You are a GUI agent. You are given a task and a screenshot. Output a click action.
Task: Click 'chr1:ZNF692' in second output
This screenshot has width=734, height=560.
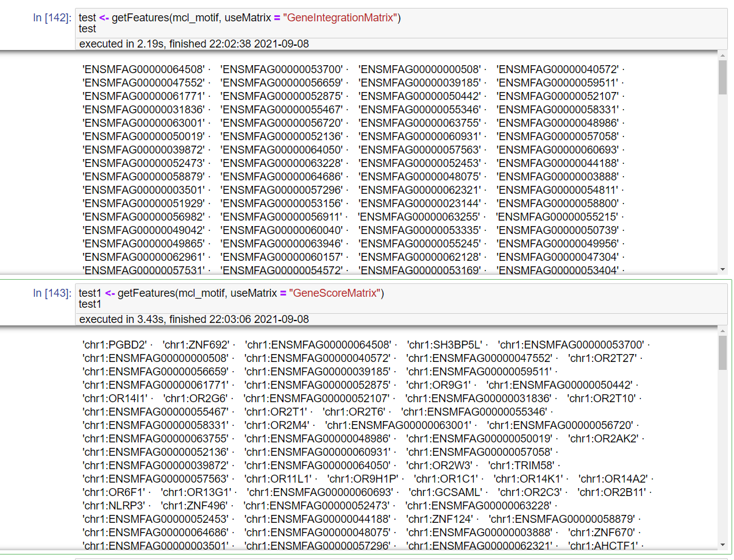(196, 345)
